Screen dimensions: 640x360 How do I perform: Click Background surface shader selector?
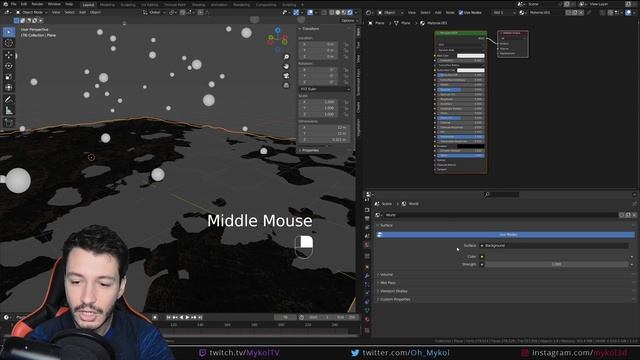pos(554,246)
